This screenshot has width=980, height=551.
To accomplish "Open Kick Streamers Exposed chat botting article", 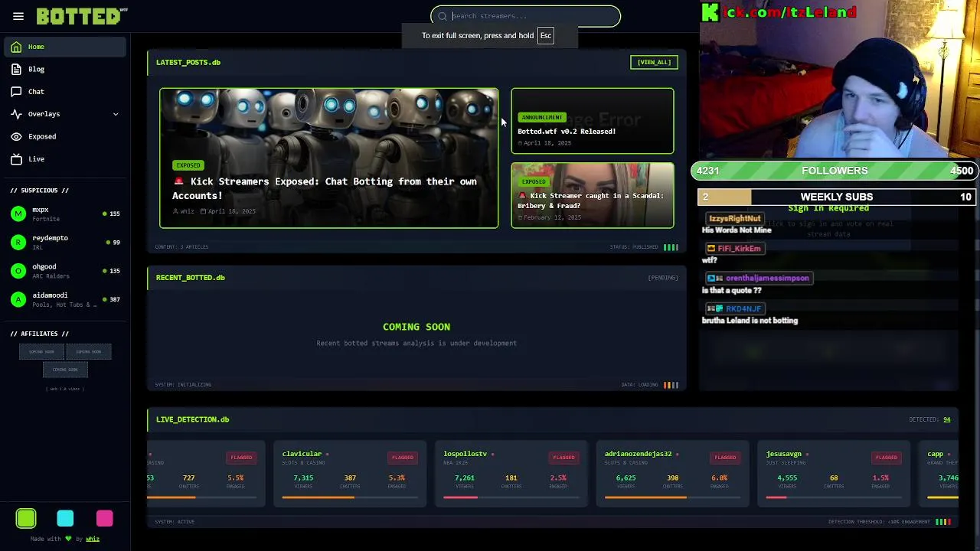I will [325, 188].
